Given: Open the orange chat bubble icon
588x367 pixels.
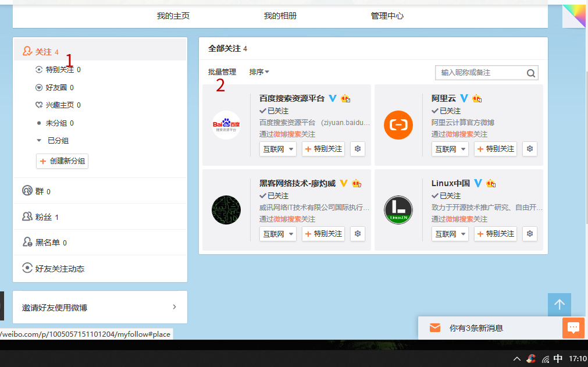Looking at the screenshot, I should (x=573, y=328).
